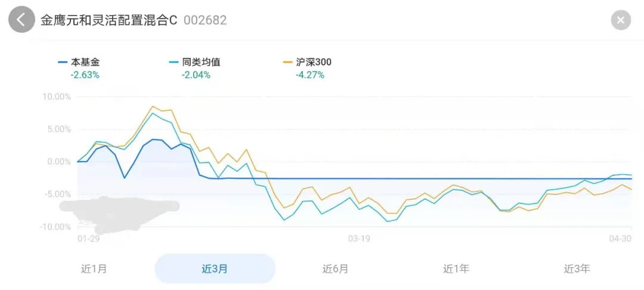Toggle the 沪深300 legend series
Image resolution: width=644 pixels, height=290 pixels.
click(308, 63)
